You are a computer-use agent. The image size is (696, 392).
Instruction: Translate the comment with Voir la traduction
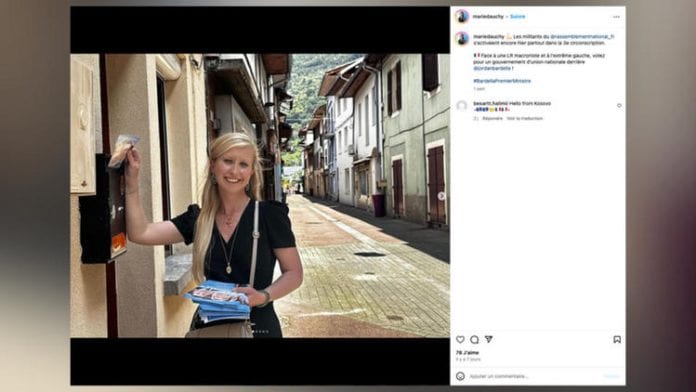point(525,119)
